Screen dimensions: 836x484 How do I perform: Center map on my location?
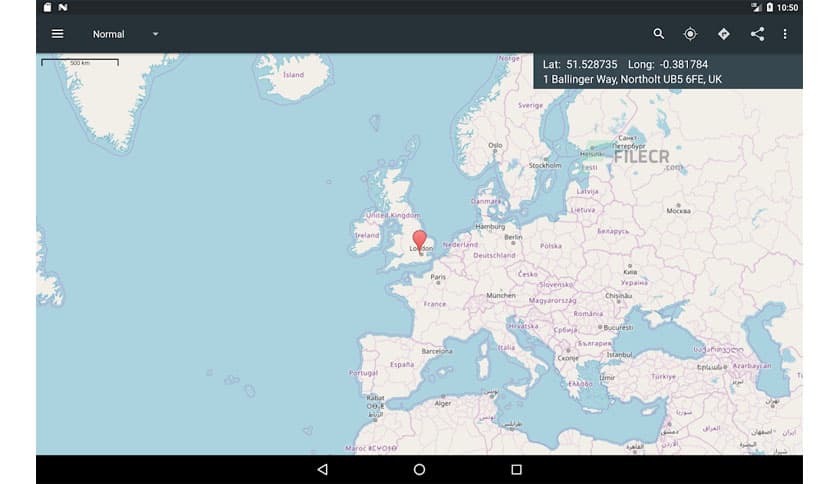point(690,34)
